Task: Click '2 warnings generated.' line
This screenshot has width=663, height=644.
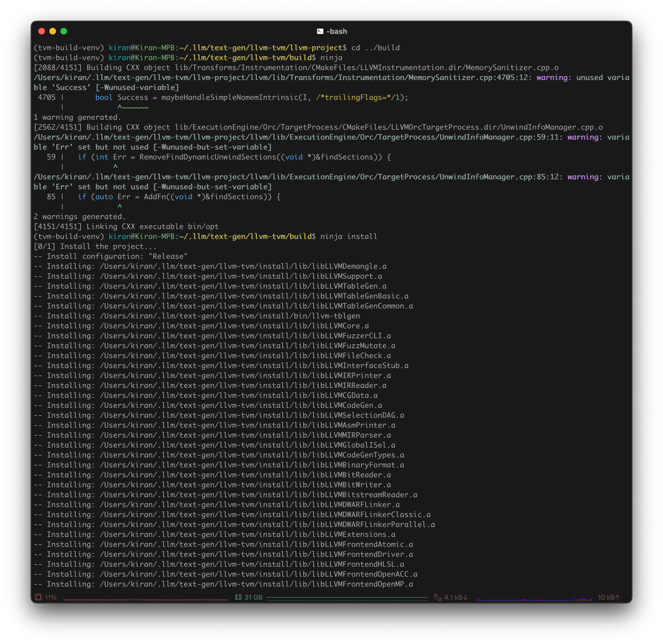Action: tap(79, 217)
